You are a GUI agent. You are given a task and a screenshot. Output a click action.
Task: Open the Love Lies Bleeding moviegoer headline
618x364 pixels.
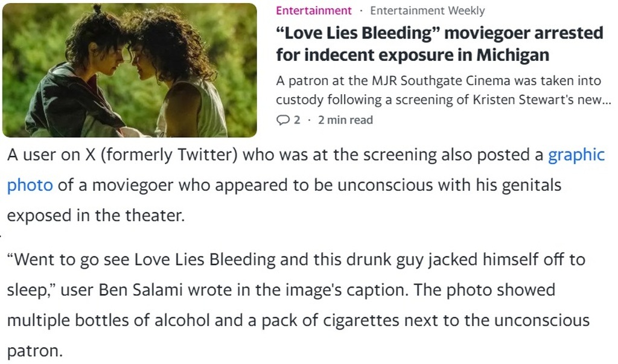click(439, 44)
